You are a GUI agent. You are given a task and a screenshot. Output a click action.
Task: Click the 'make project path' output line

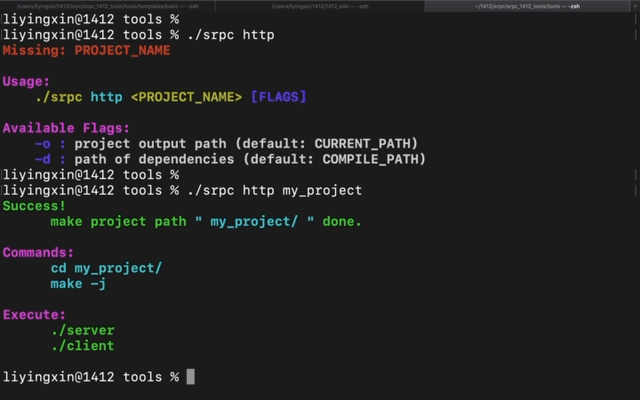(206, 222)
